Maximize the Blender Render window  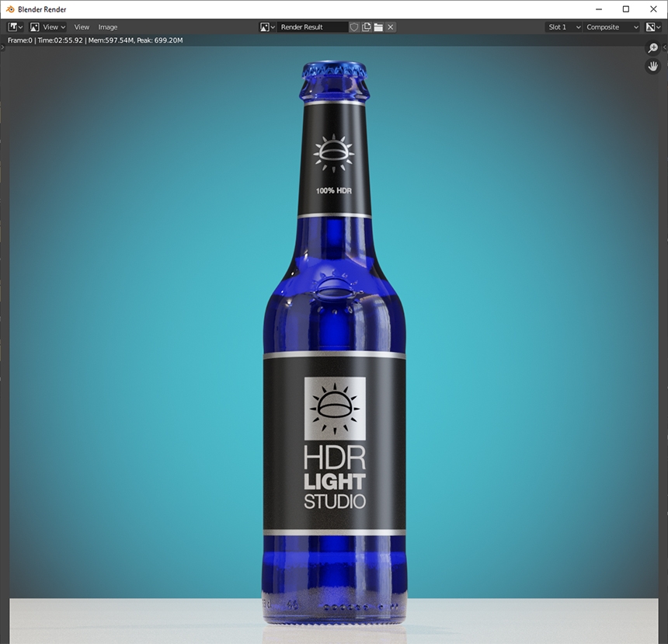coord(626,9)
